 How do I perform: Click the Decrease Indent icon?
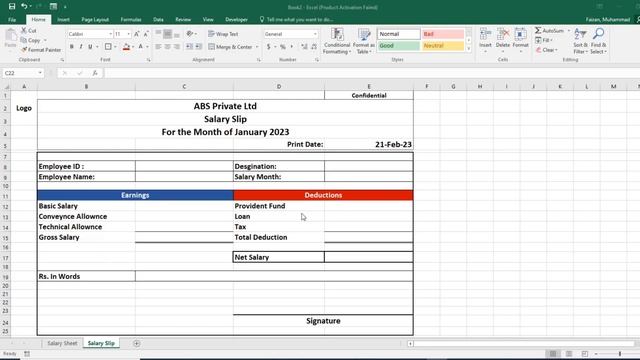[x=189, y=47]
